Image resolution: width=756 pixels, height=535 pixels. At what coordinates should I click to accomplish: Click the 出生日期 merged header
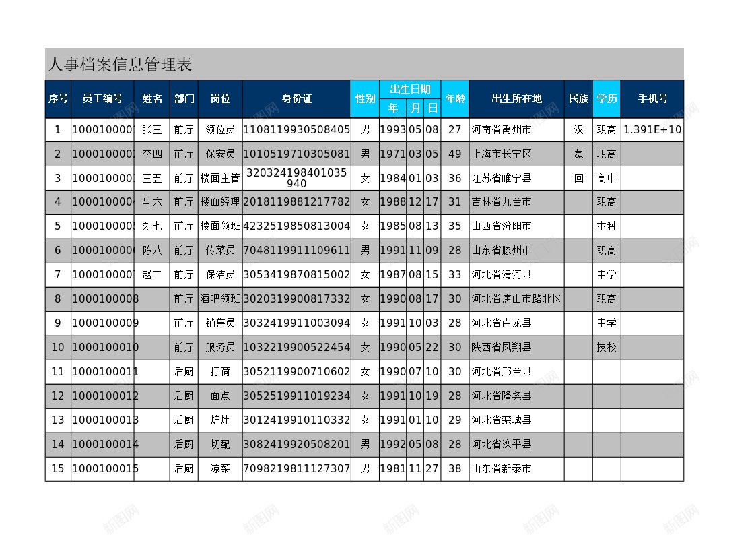point(411,88)
